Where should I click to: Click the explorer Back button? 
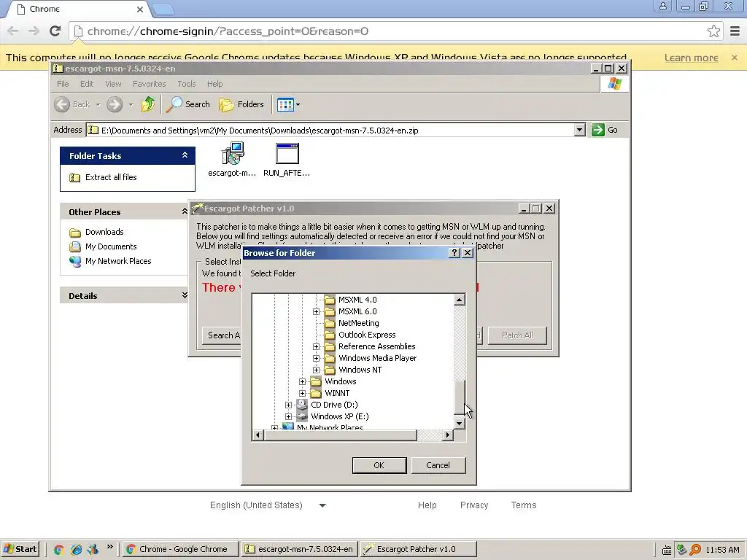click(x=72, y=104)
